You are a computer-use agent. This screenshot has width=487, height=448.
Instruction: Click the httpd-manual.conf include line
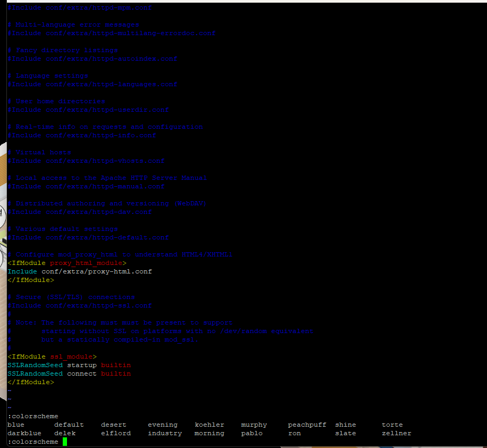pos(86,186)
